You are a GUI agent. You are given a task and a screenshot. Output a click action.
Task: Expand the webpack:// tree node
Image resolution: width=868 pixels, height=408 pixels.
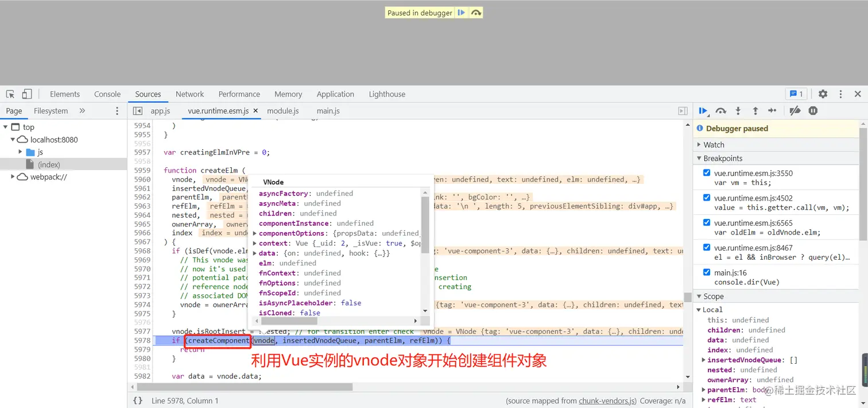point(13,177)
